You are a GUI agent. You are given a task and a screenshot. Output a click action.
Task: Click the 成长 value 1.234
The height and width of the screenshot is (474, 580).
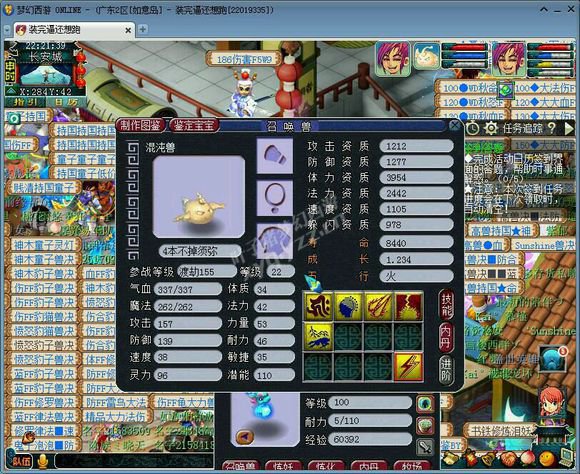417,259
